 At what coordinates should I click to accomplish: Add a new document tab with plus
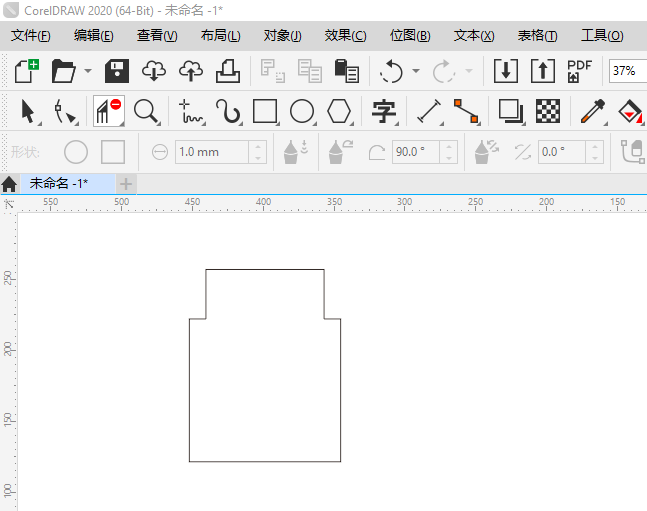[x=126, y=184]
